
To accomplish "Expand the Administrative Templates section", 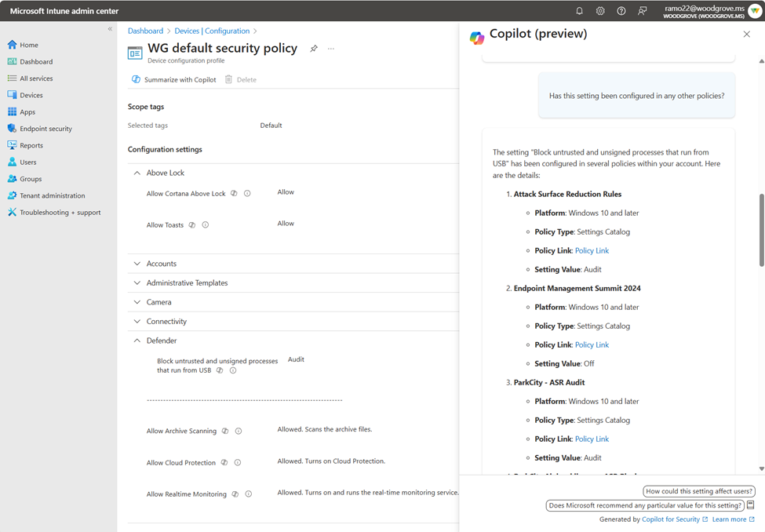I will 137,282.
